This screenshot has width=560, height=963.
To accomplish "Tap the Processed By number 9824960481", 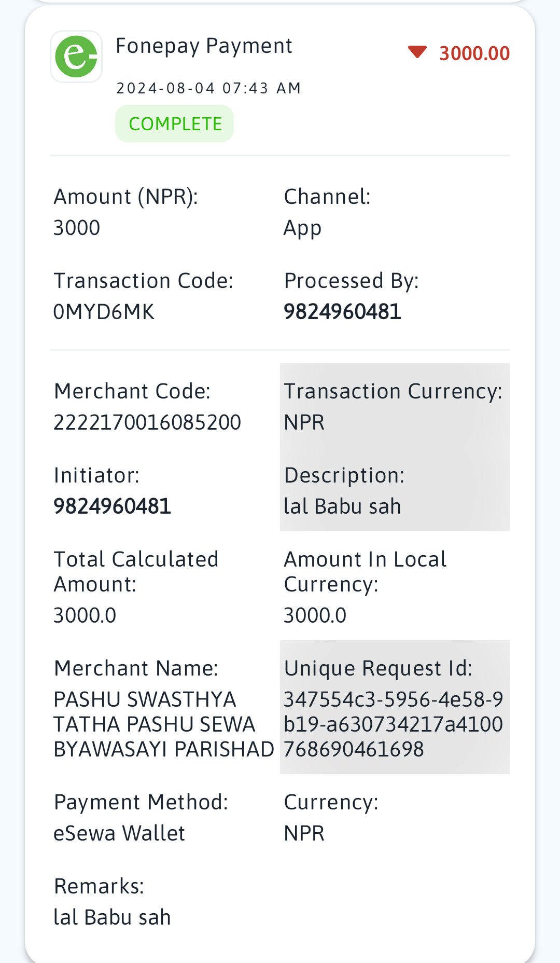I will pos(342,312).
